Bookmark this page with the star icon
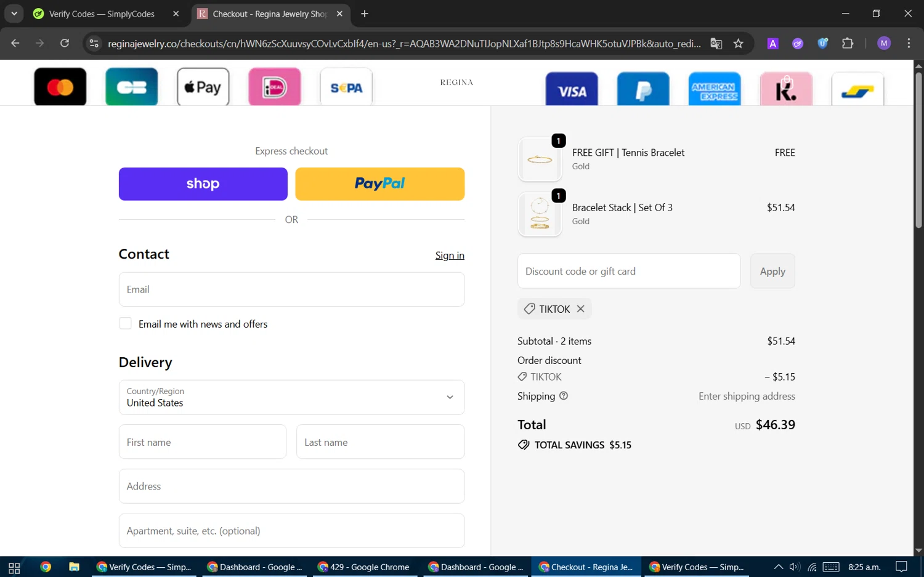The height and width of the screenshot is (577, 924). point(739,43)
